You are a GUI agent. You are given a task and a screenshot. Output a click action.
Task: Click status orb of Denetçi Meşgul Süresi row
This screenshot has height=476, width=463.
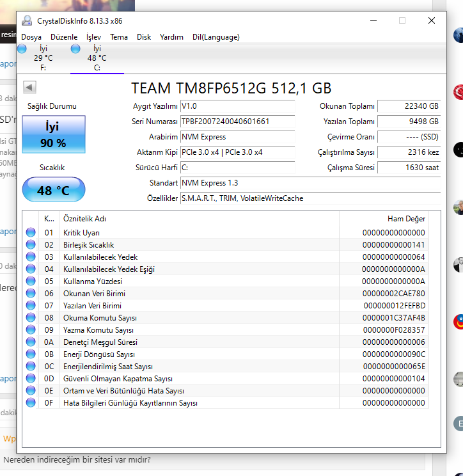point(31,342)
